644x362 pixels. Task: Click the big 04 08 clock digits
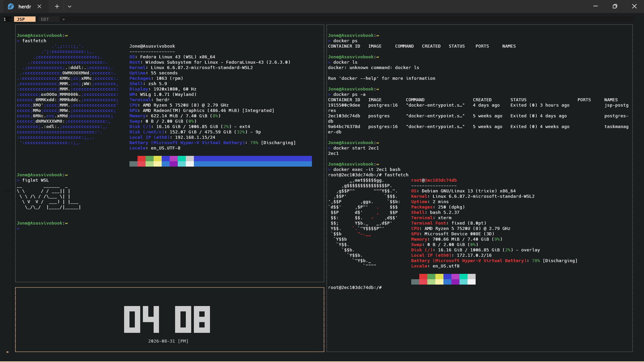[x=167, y=319]
